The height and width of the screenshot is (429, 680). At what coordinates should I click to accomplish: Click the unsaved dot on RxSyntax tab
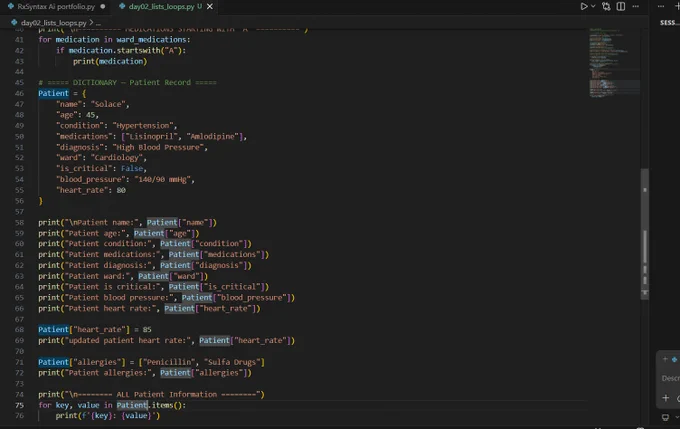(103, 7)
